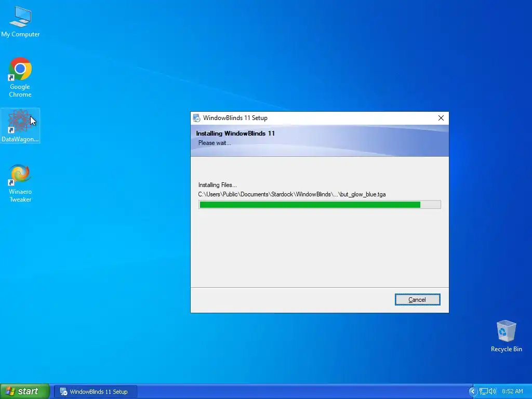Click the green installation progress bar
The width and height of the screenshot is (532, 399).
(320, 204)
